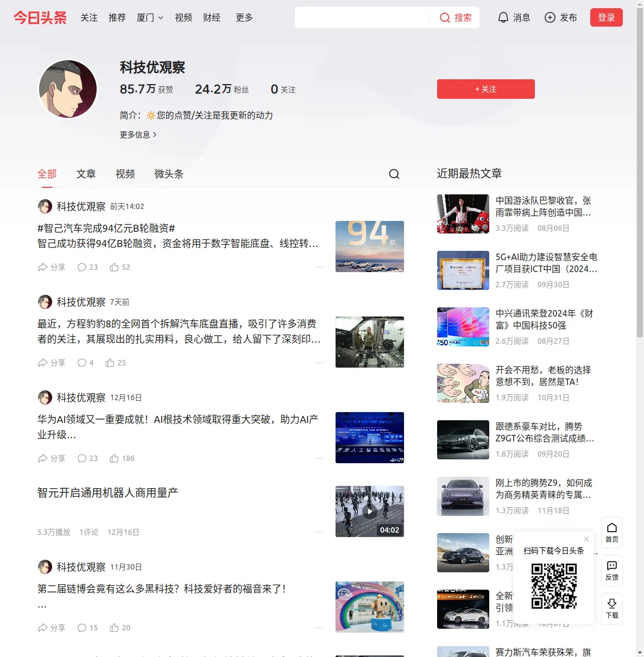Image resolution: width=644 pixels, height=657 pixels.
Task: Expand 更多信息 about the author
Action: [x=138, y=135]
